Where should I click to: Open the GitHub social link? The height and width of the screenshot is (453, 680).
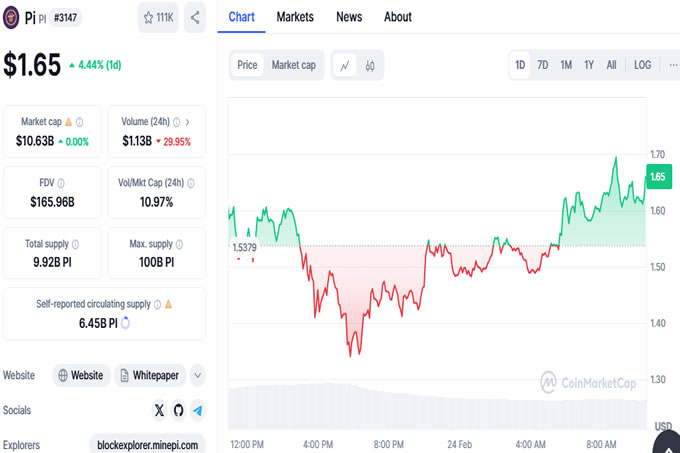point(179,410)
